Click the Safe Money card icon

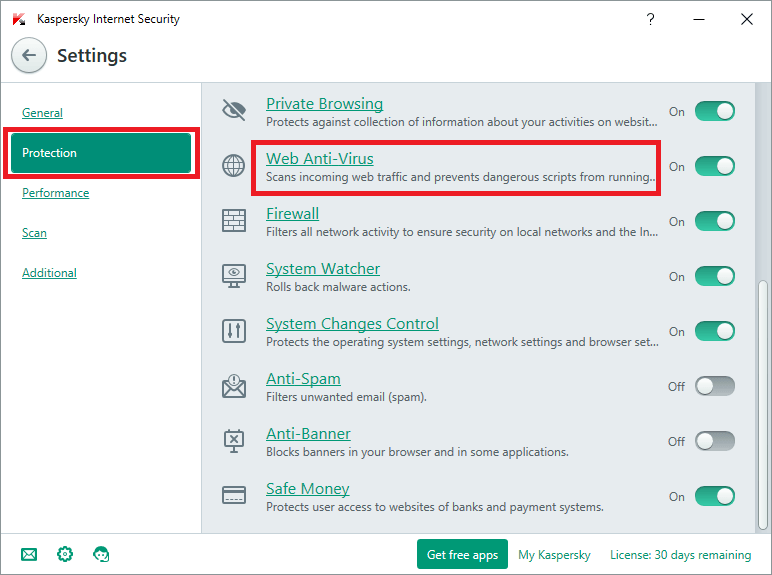pos(234,496)
